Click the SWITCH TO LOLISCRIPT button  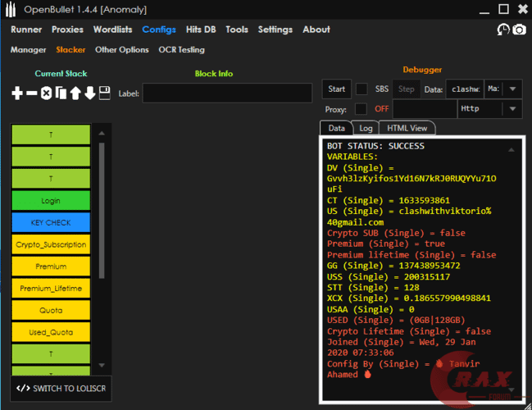61,388
